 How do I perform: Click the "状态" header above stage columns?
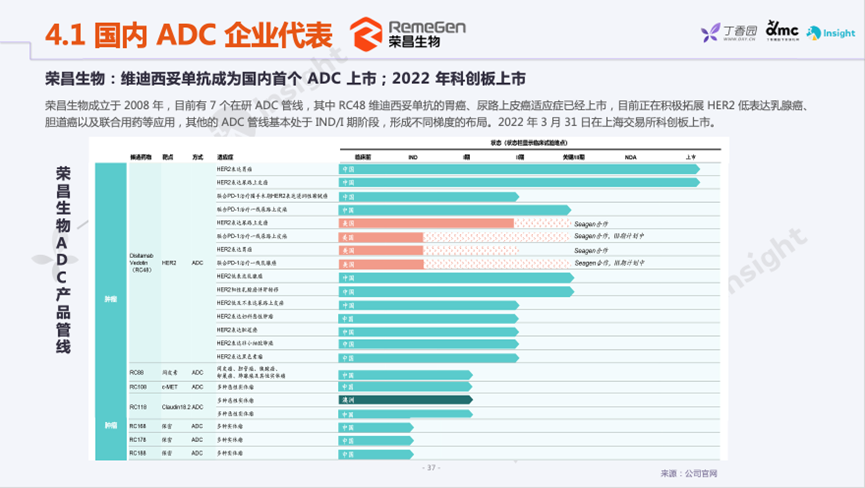click(x=529, y=143)
